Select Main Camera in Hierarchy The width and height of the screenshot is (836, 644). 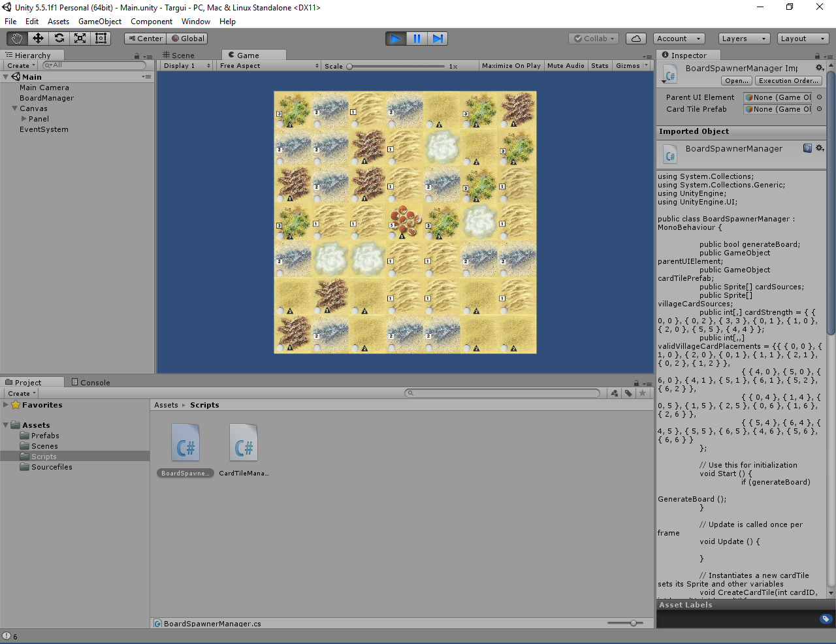[x=44, y=88]
